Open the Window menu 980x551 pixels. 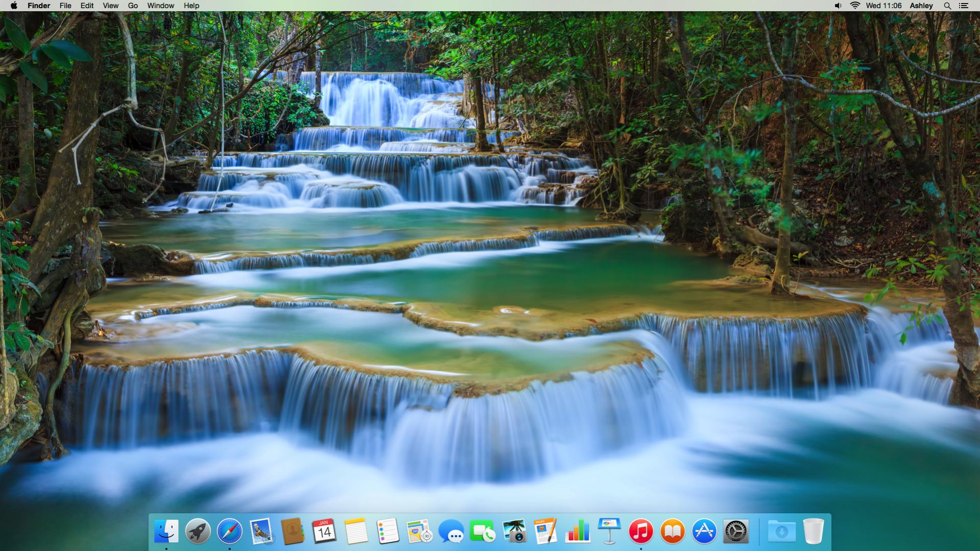tap(160, 6)
